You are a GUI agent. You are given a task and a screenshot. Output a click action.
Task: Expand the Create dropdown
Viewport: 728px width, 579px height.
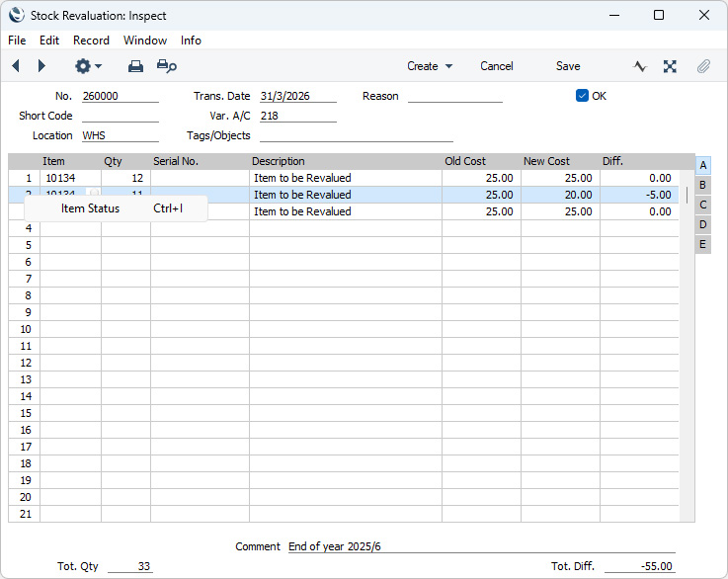[430, 66]
